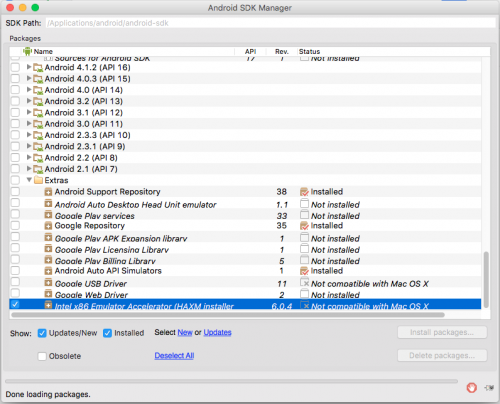Image resolution: width=500 pixels, height=404 pixels.
Task: Click the red stop icon in status bar
Action: pos(471,388)
